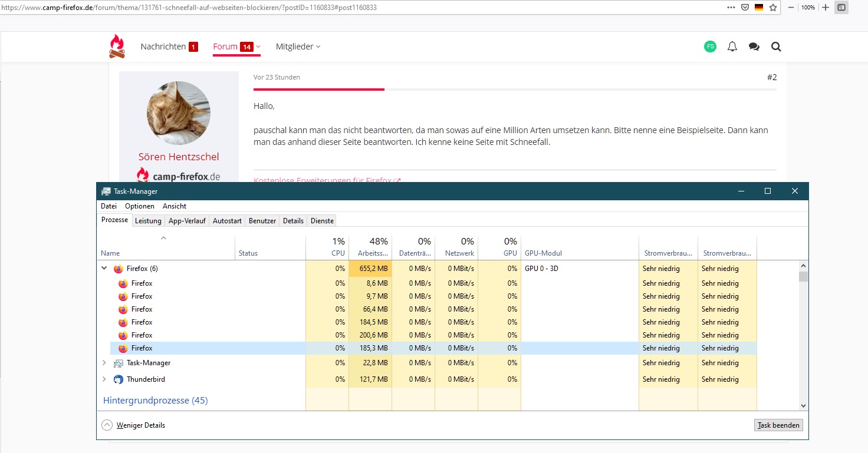The width and height of the screenshot is (868, 453).
Task: Collapse the Firefox (6) process group
Action: (x=104, y=269)
